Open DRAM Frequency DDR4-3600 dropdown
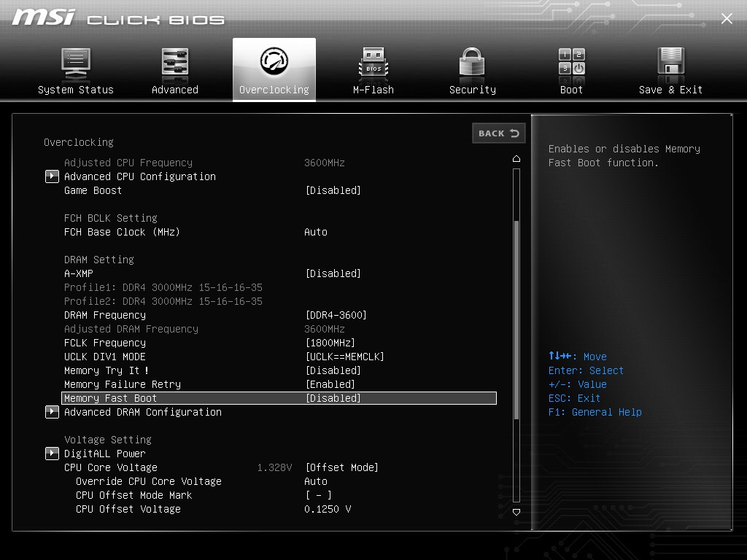Image resolution: width=747 pixels, height=560 pixels. (336, 315)
